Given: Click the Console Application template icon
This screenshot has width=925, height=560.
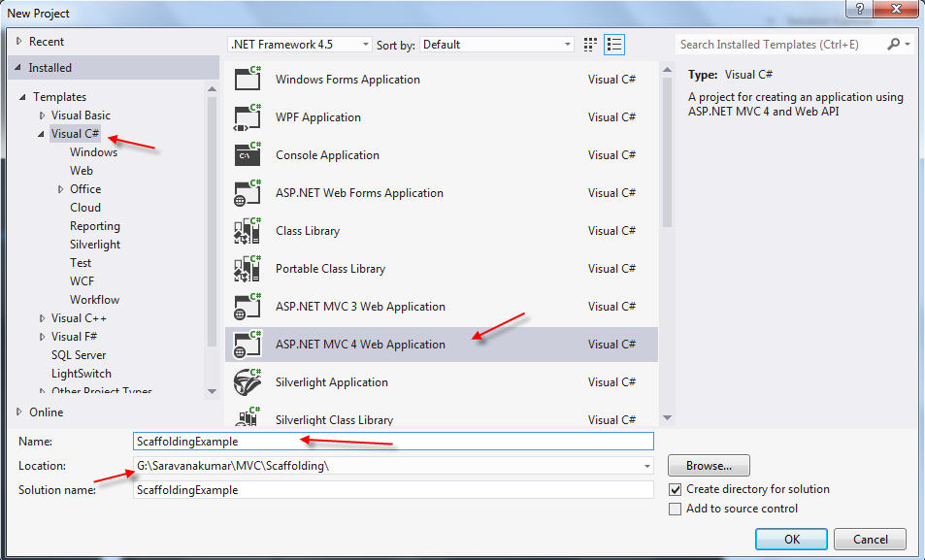Looking at the screenshot, I should pyautogui.click(x=248, y=154).
